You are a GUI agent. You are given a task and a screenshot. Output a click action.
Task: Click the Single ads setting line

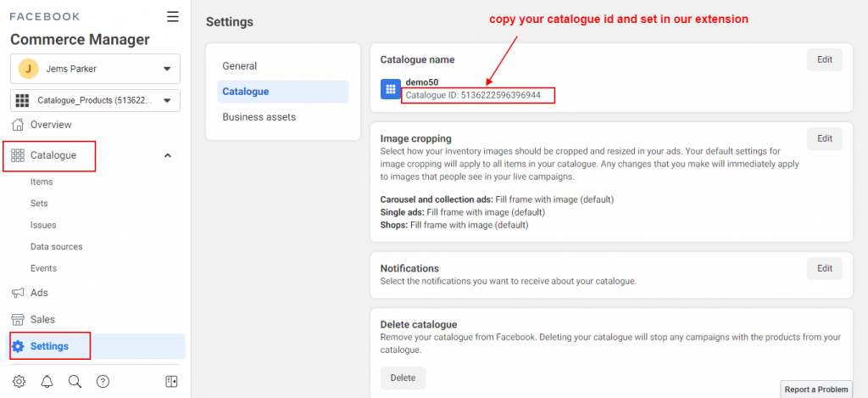pyautogui.click(x=463, y=212)
